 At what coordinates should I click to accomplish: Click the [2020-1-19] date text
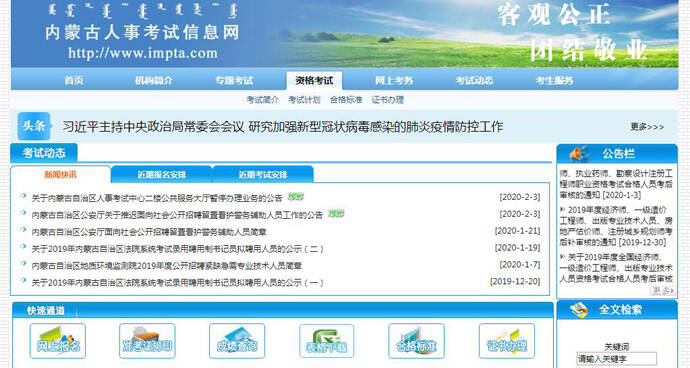tap(517, 247)
